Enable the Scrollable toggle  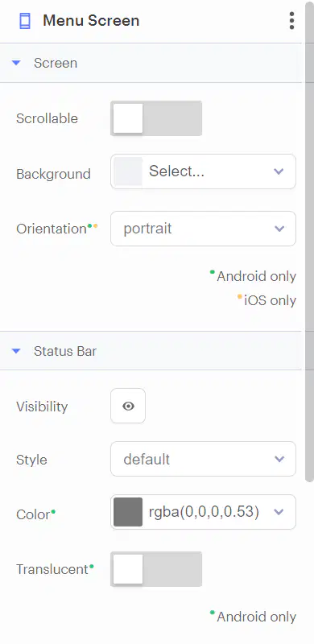click(156, 118)
